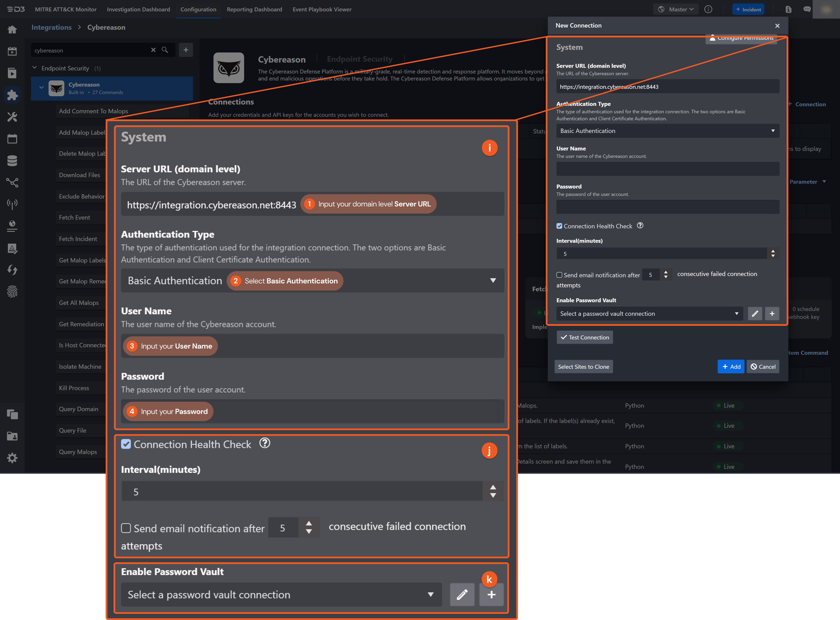Select the fingerprint icon in the sidebar
Screen dimensions: 840x620
pos(12,292)
